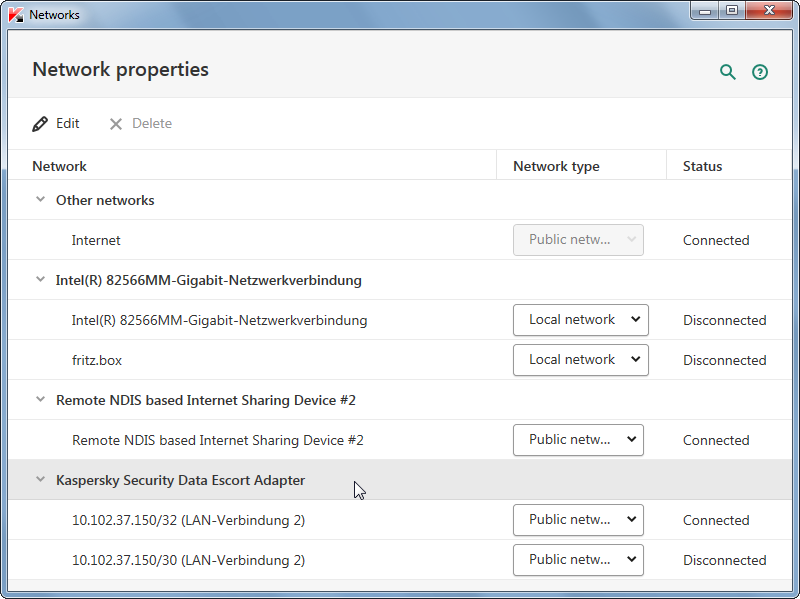Open network type dropdown for fritz.box
The height and width of the screenshot is (599, 800).
(x=581, y=360)
